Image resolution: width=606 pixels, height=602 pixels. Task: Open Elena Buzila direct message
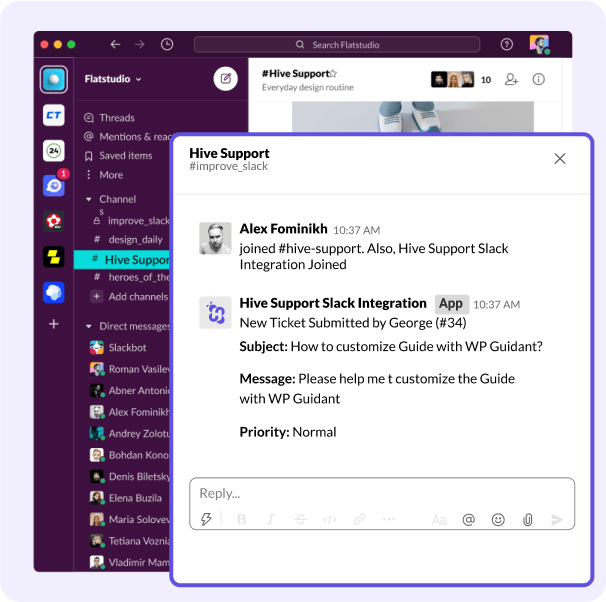click(x=126, y=498)
